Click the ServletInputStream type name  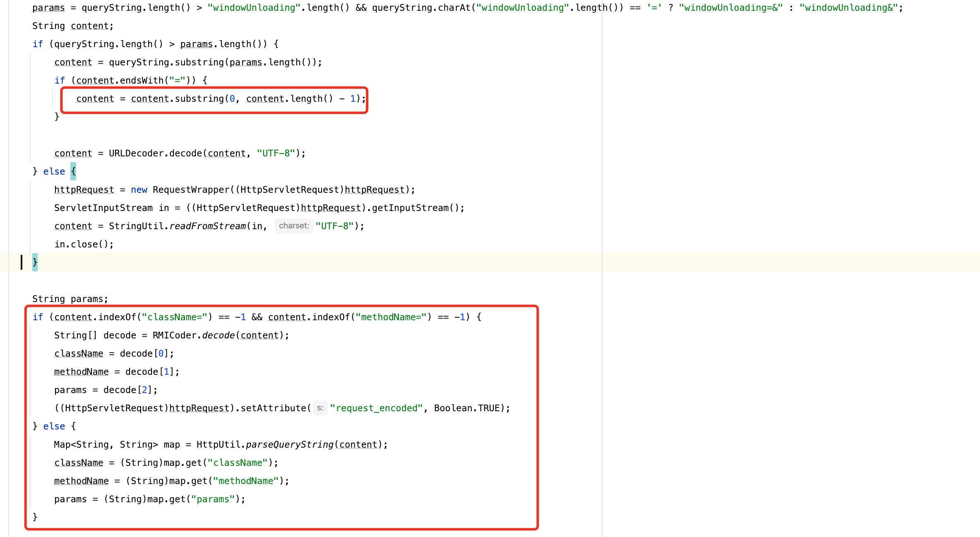pyautogui.click(x=103, y=208)
